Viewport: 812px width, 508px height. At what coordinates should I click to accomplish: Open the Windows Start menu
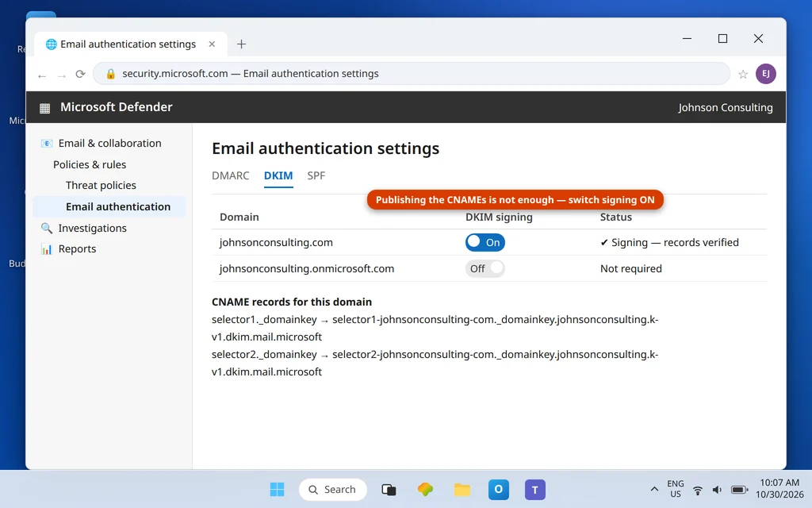tap(277, 489)
